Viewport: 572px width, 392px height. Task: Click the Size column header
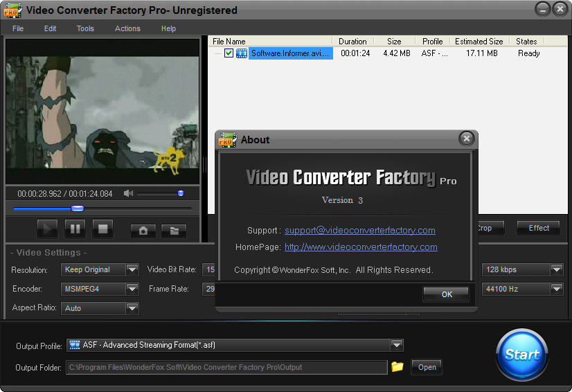click(x=394, y=42)
